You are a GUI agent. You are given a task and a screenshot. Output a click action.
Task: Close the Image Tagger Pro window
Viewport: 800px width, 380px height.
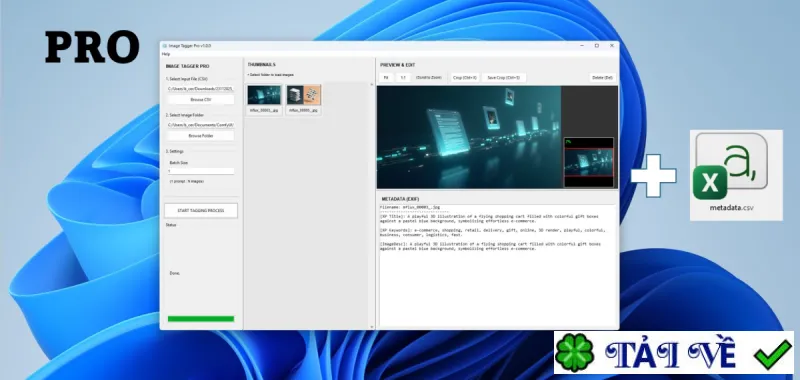[612, 46]
